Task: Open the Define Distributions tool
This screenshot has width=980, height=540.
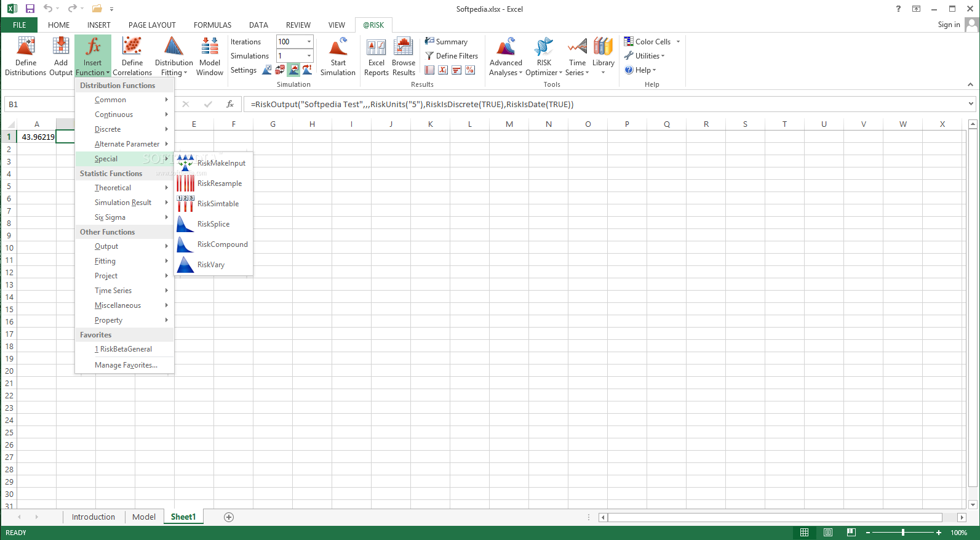Action: tap(26, 56)
